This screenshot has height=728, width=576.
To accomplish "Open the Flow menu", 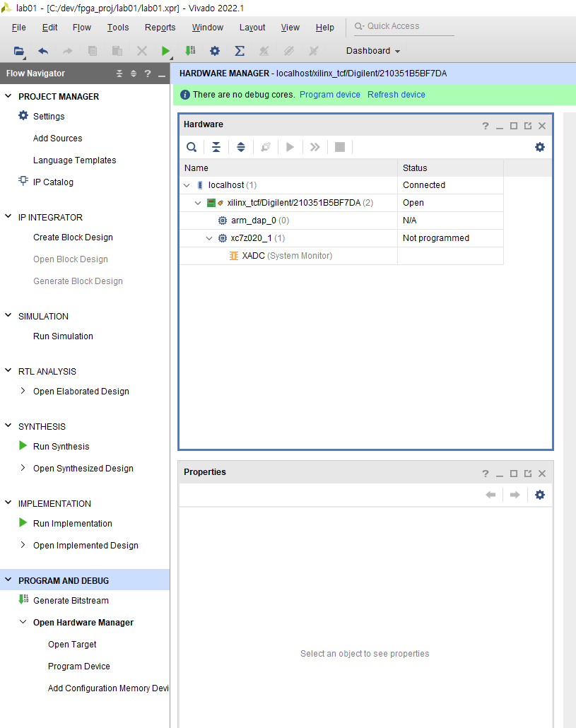I will pyautogui.click(x=82, y=28).
